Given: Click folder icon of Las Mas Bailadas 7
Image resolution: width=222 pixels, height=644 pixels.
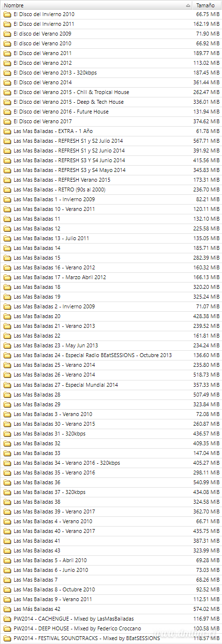Looking at the screenshot, I should [x=7, y=580].
